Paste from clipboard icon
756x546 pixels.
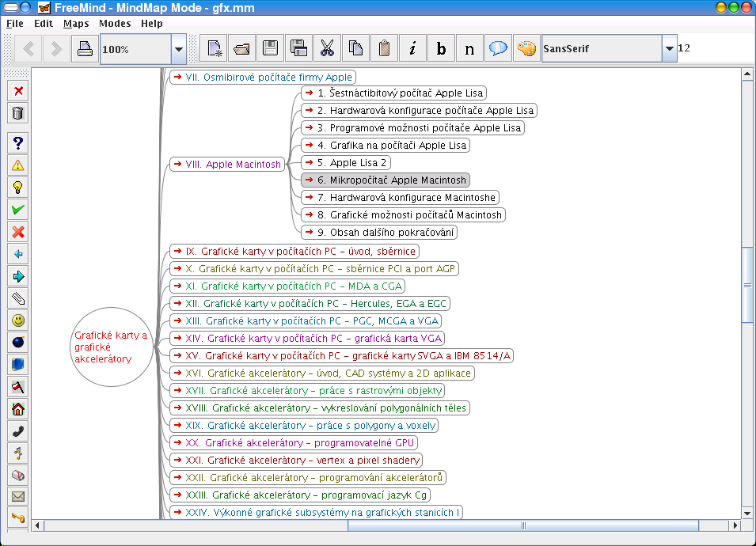click(x=384, y=49)
